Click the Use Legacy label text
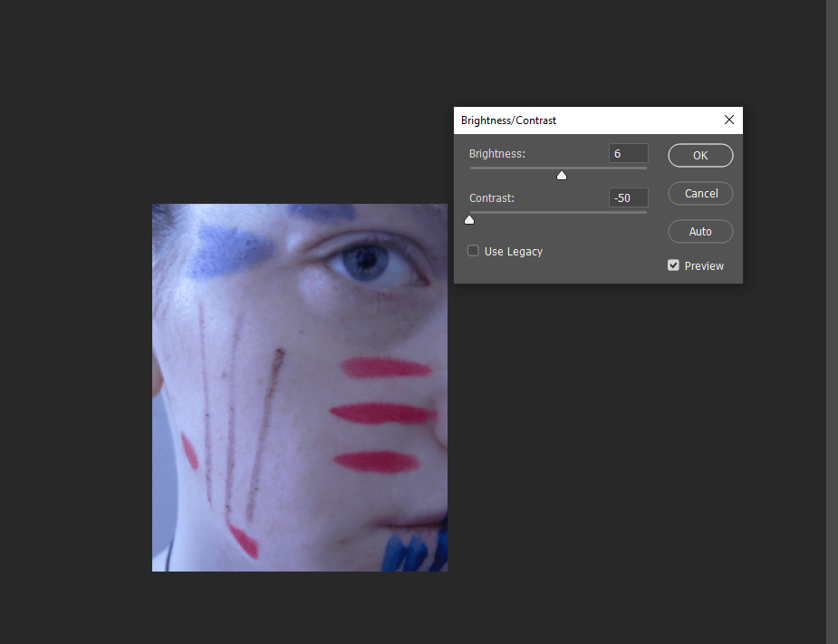The height and width of the screenshot is (644, 838). pyautogui.click(x=514, y=252)
